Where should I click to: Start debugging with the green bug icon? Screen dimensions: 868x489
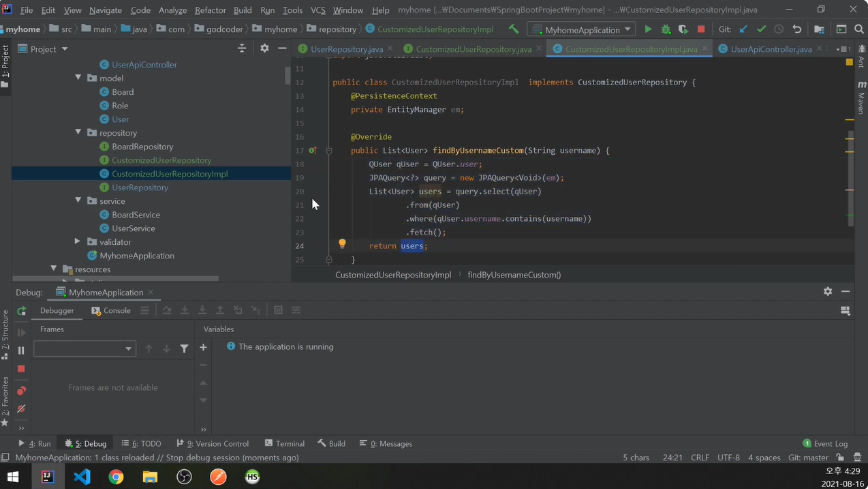[x=666, y=29]
